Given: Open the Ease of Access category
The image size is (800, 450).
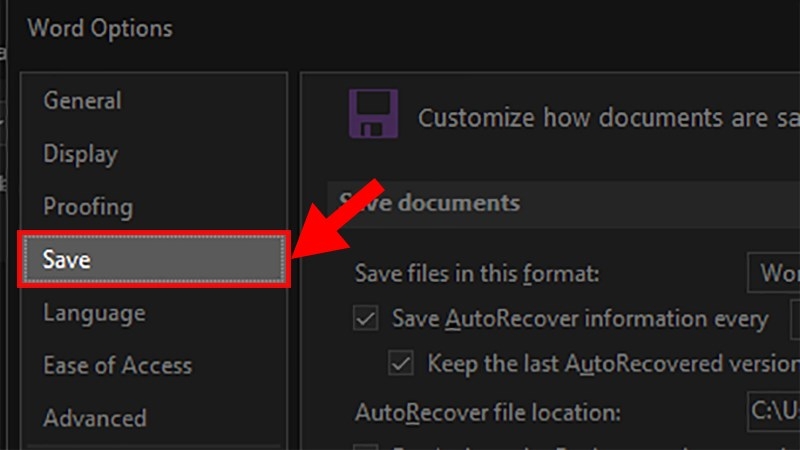Looking at the screenshot, I should point(117,366).
